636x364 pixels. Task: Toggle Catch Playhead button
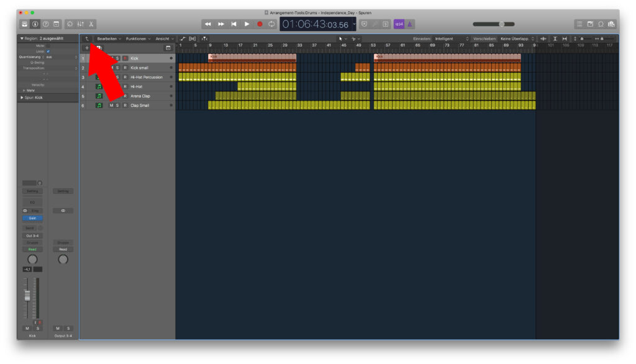point(204,39)
